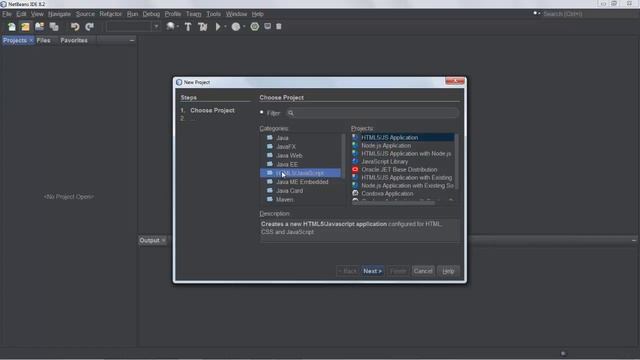Switch to the Favorites tab
Image resolution: width=640 pixels, height=360 pixels.
click(74, 40)
